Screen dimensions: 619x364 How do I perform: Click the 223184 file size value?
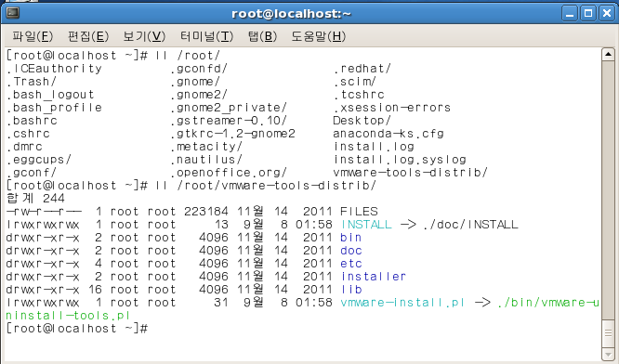(x=206, y=212)
